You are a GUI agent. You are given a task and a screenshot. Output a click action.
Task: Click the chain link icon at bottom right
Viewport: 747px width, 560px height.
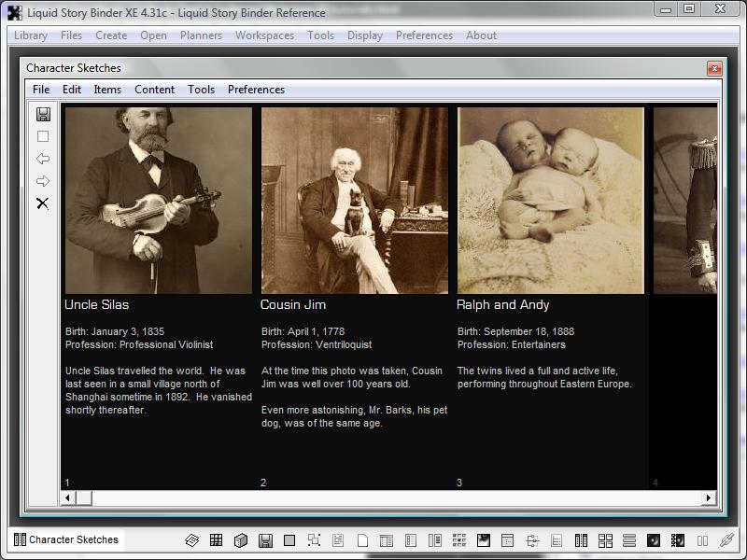pos(726,540)
